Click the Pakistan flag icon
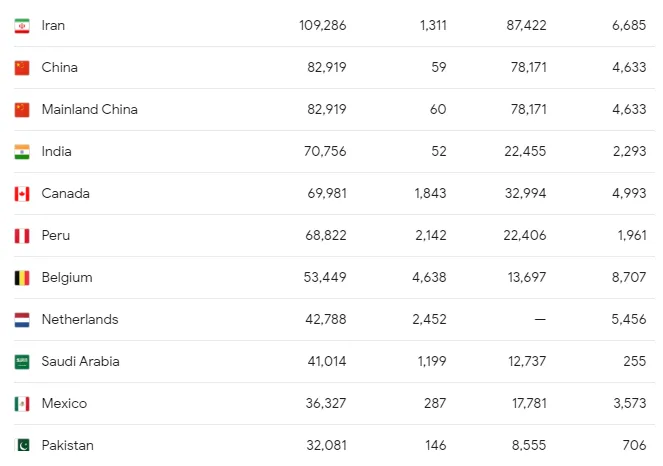The height and width of the screenshot is (466, 663). point(22,445)
